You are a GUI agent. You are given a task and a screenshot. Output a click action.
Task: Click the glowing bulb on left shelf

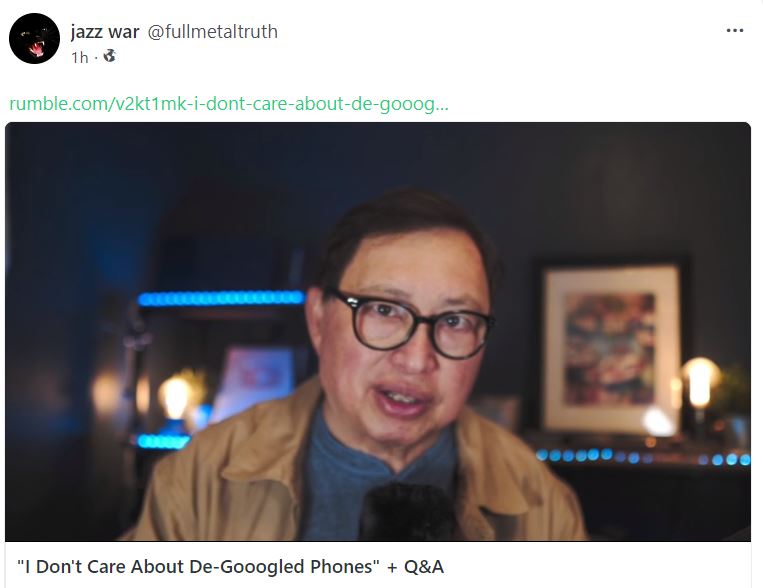click(x=175, y=397)
